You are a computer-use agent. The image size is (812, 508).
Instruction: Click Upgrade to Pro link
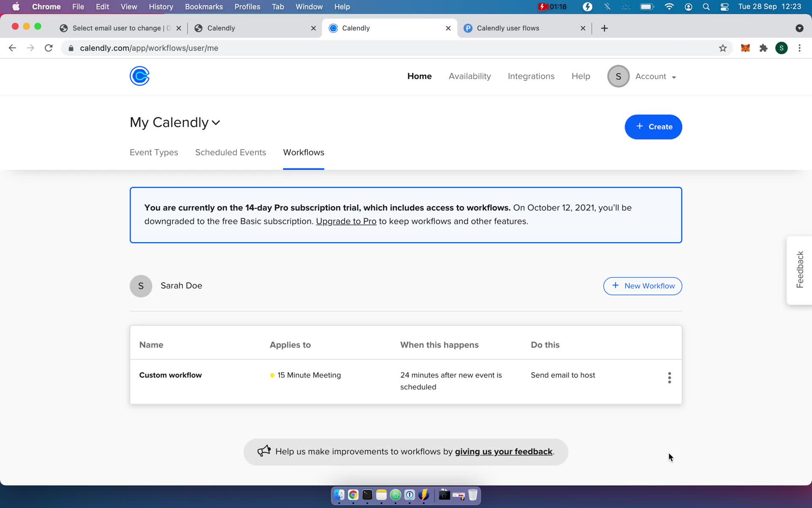[x=347, y=221]
